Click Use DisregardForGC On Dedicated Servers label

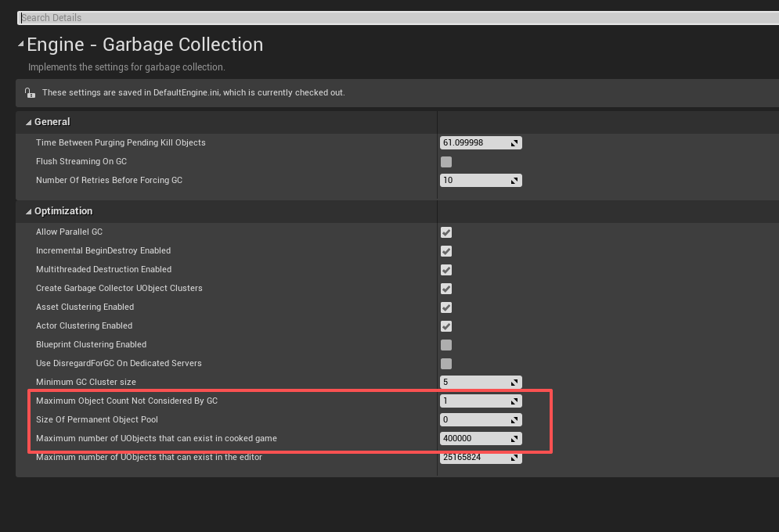[119, 363]
